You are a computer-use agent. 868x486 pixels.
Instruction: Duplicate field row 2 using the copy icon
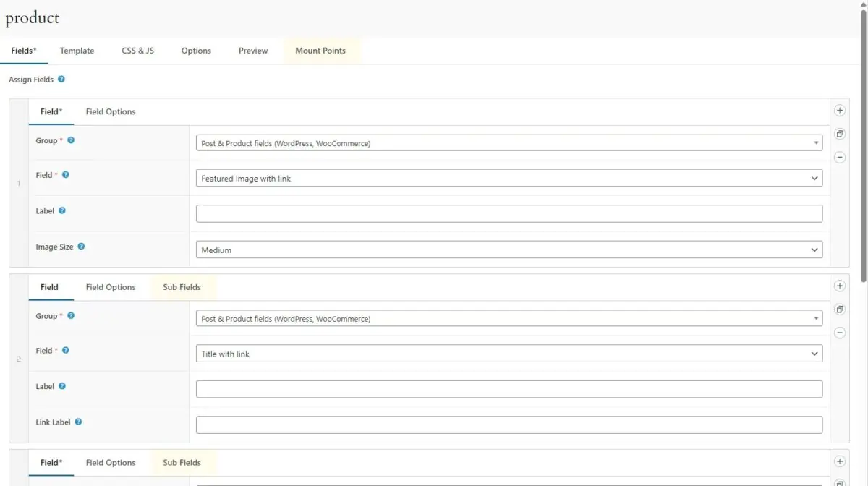click(x=839, y=310)
